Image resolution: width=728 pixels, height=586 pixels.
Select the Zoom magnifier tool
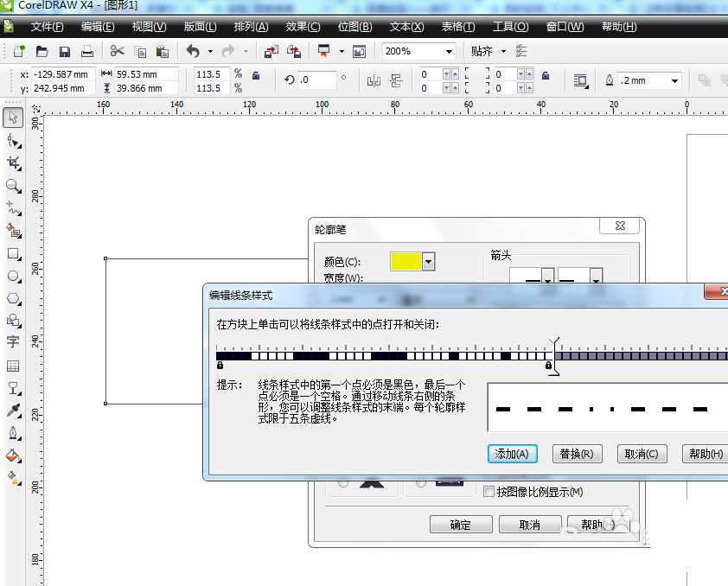pos(13,185)
